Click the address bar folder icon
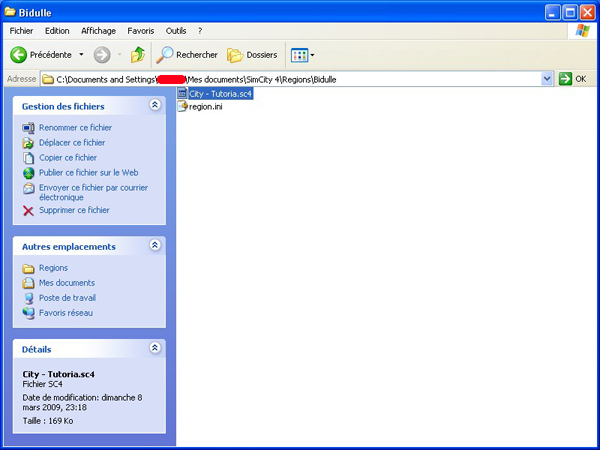The width and height of the screenshot is (600, 450). [48, 79]
